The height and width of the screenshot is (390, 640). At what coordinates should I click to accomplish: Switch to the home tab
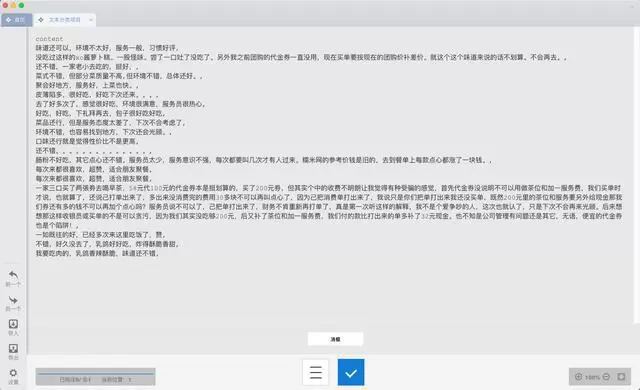pos(16,20)
